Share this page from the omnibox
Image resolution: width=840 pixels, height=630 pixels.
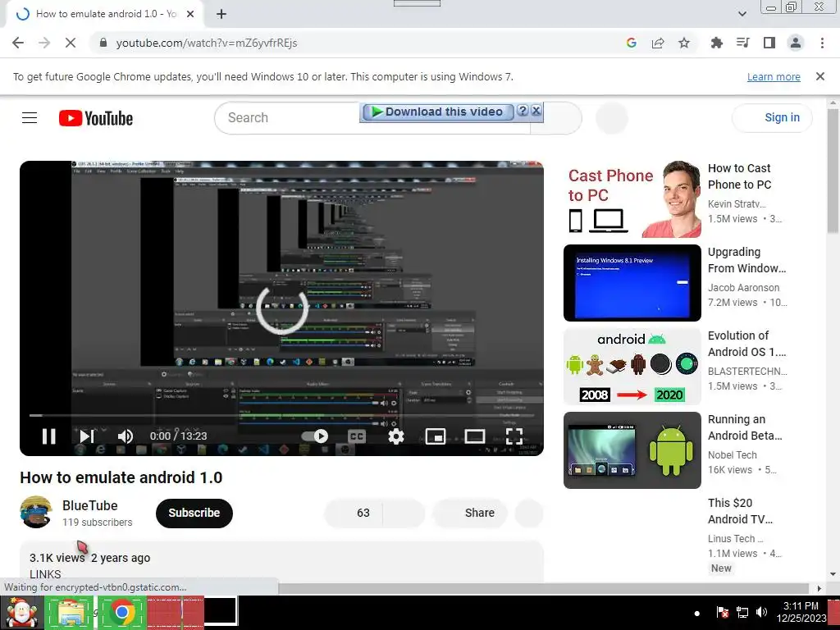(658, 43)
